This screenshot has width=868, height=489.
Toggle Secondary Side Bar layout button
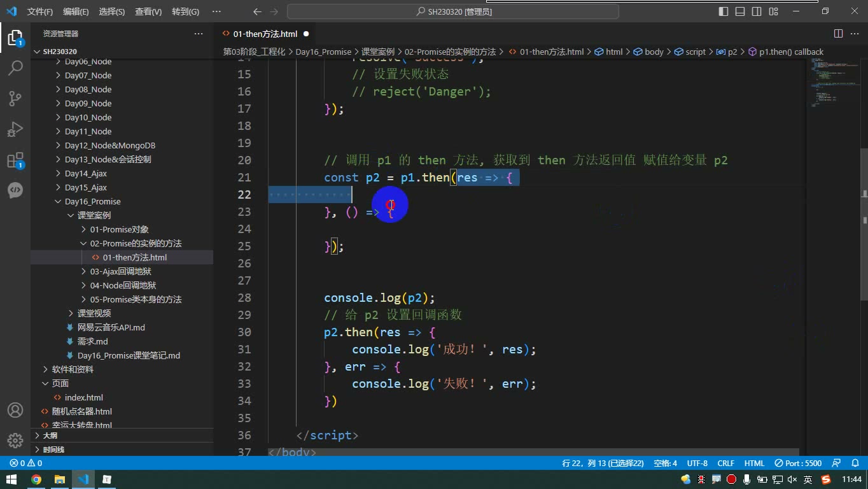[x=757, y=11]
